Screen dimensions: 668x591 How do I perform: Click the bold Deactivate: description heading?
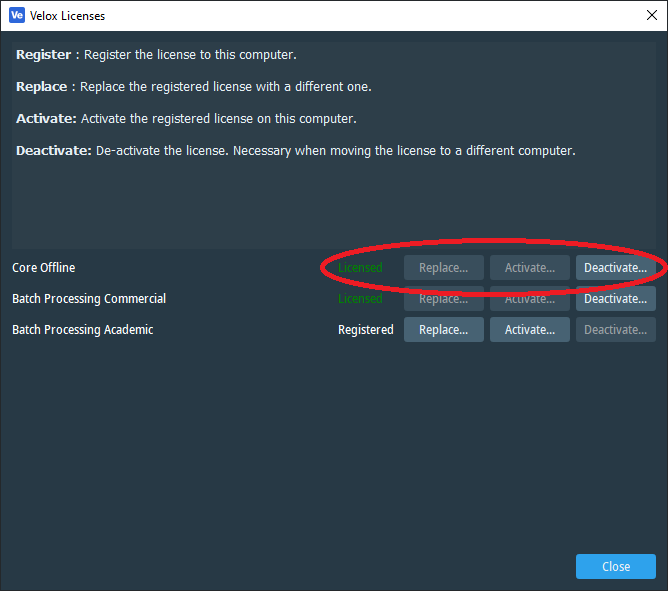54,150
